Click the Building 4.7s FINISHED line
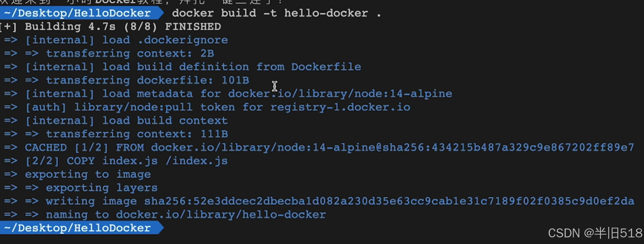Screen dimensions: 644x244 [x=111, y=27]
